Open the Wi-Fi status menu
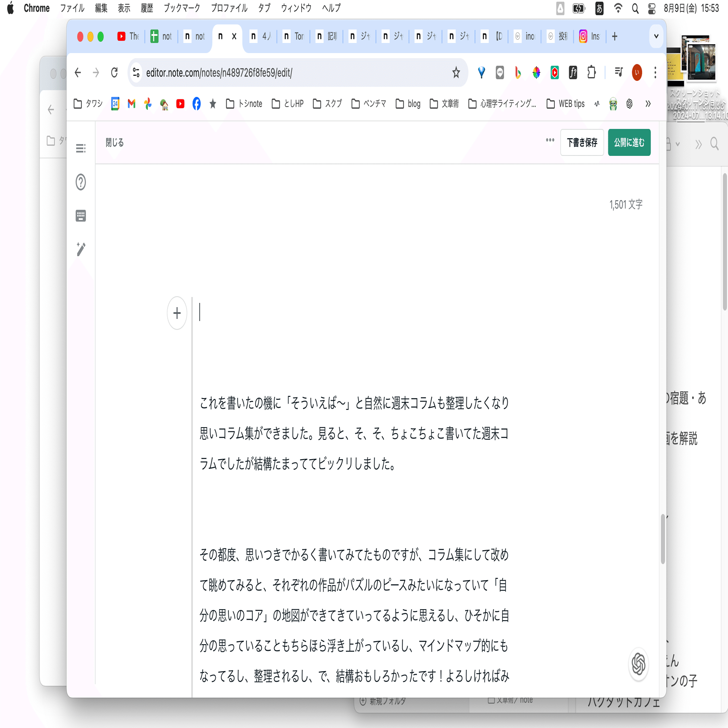The image size is (728, 728). (x=618, y=8)
